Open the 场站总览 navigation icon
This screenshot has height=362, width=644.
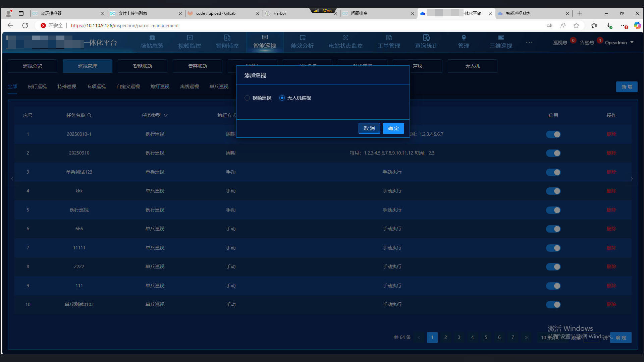pyautogui.click(x=152, y=38)
